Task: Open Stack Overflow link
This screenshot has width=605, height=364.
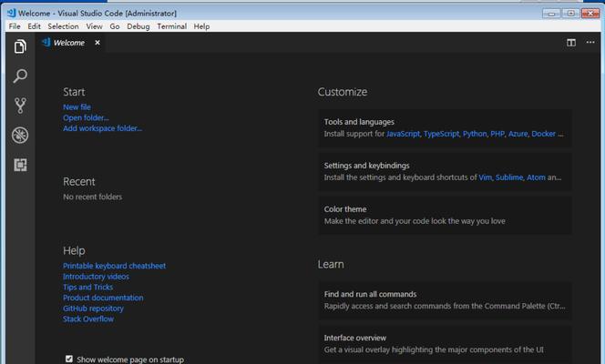Action: [88, 318]
